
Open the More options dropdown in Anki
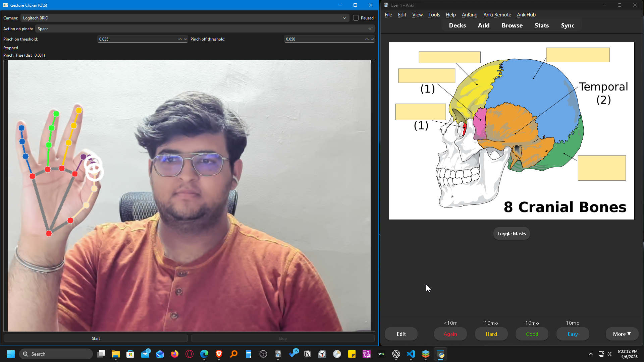[x=622, y=334]
